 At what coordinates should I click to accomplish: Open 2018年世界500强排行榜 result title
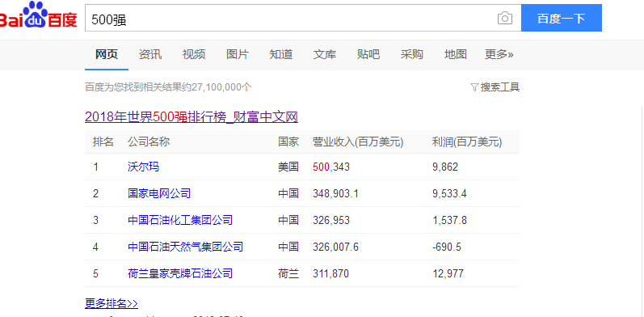coord(192,117)
